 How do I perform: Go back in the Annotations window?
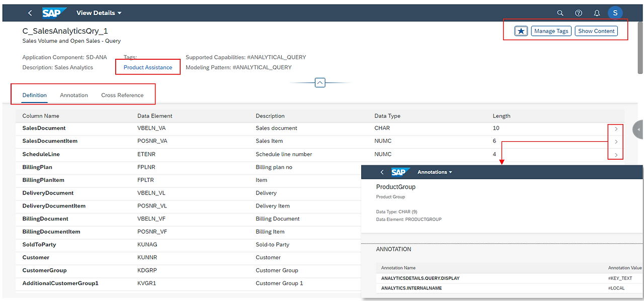pos(382,172)
